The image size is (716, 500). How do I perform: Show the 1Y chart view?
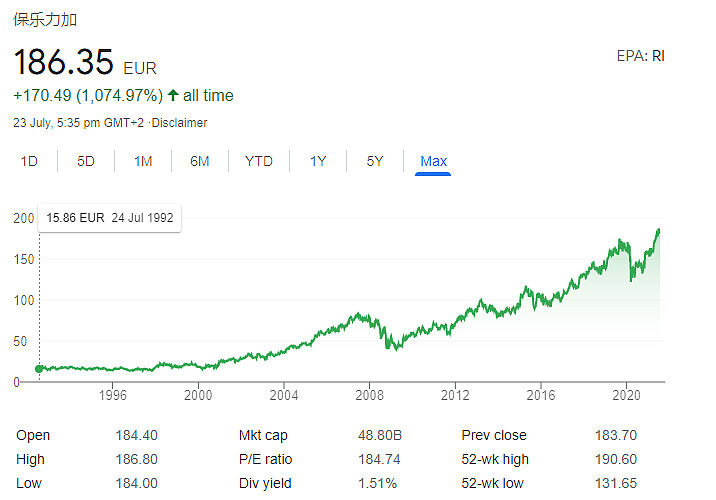click(x=318, y=161)
